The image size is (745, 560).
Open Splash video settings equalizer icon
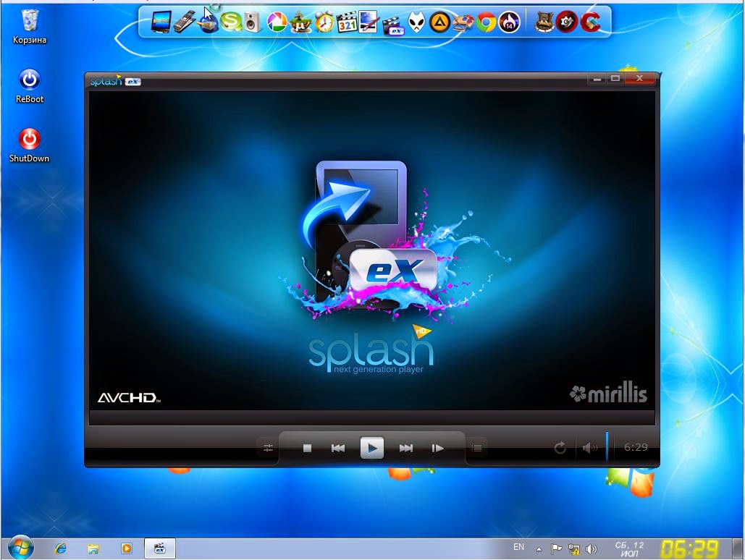pos(268,447)
